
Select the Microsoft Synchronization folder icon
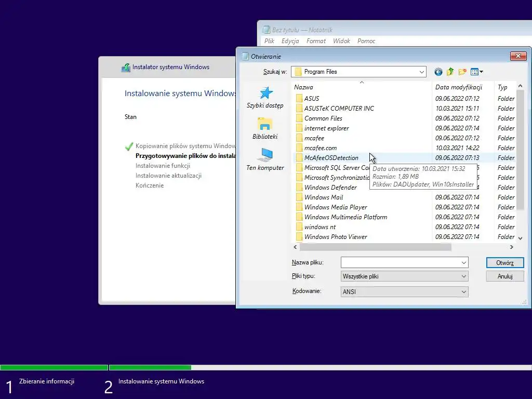[299, 177]
